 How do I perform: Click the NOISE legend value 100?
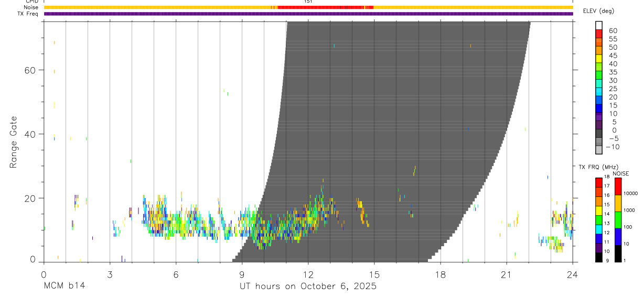tap(628, 227)
